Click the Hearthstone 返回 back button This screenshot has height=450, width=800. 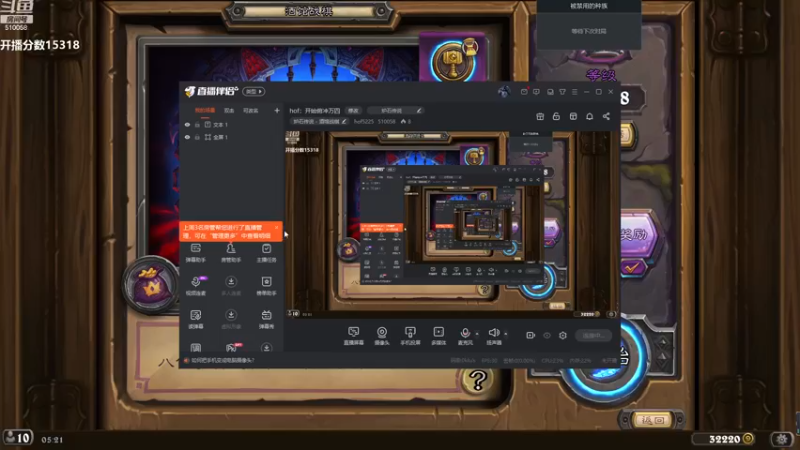click(652, 420)
